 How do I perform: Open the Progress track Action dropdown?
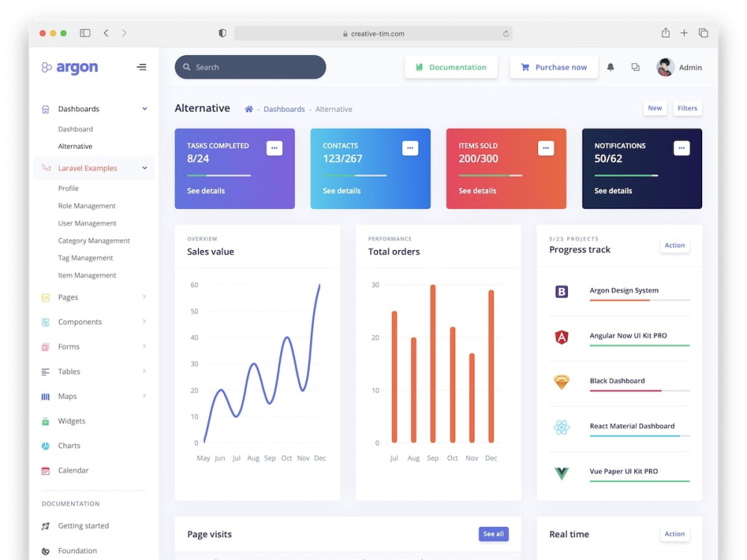(675, 245)
